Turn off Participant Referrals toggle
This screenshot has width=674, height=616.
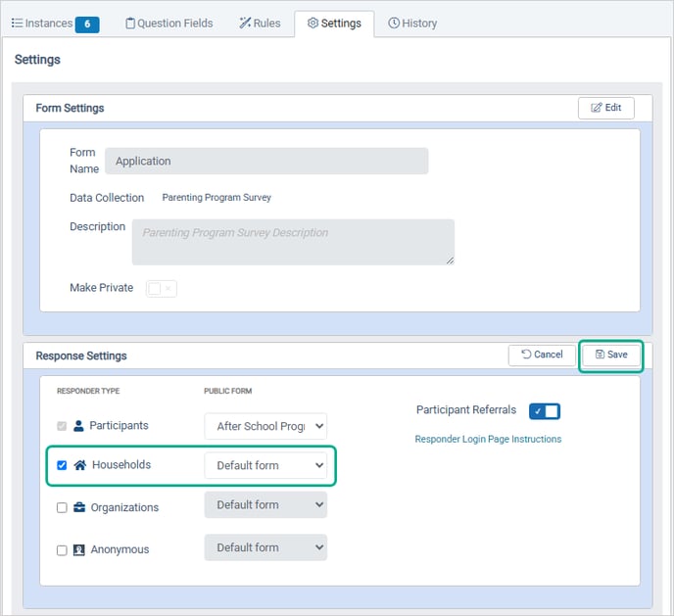[544, 411]
